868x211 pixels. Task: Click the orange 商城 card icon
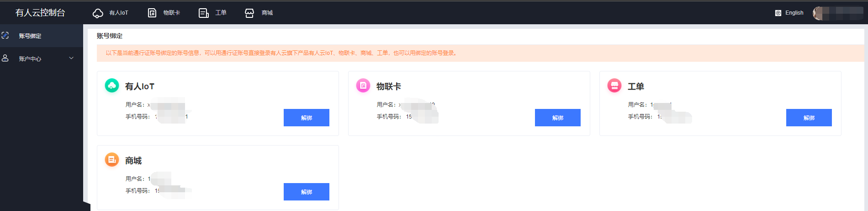pos(112,160)
